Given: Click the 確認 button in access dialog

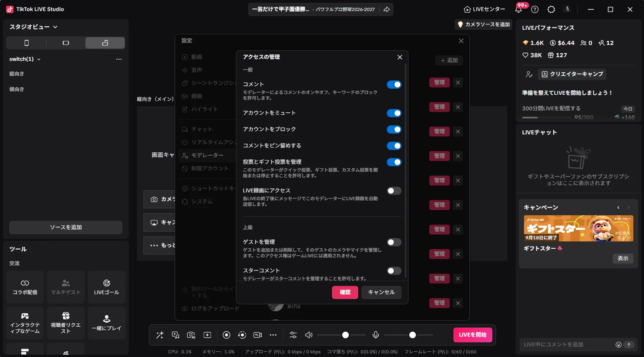Looking at the screenshot, I should (x=345, y=292).
